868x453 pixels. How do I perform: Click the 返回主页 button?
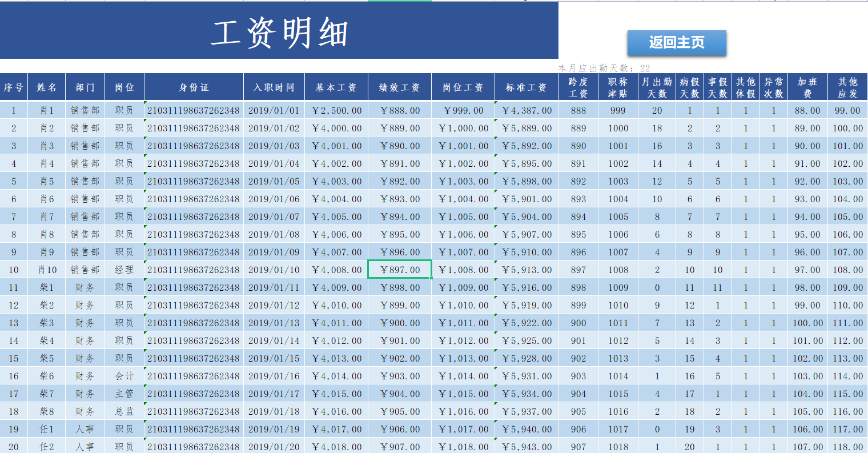click(677, 42)
